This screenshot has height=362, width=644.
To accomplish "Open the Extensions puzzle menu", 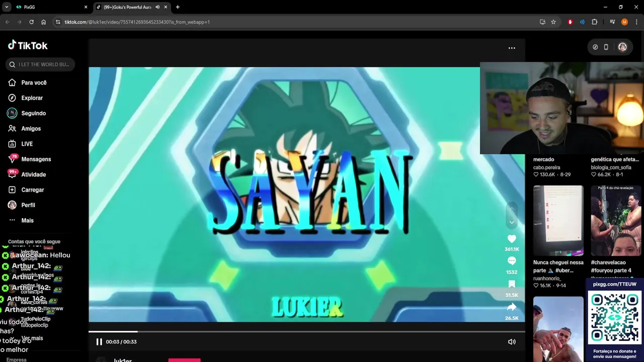I will tap(595, 22).
